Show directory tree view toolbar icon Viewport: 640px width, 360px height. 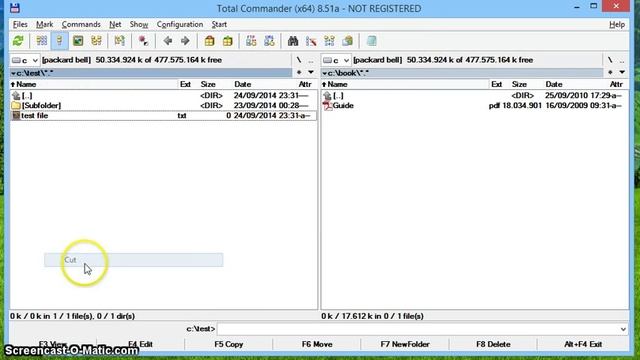(x=96, y=41)
